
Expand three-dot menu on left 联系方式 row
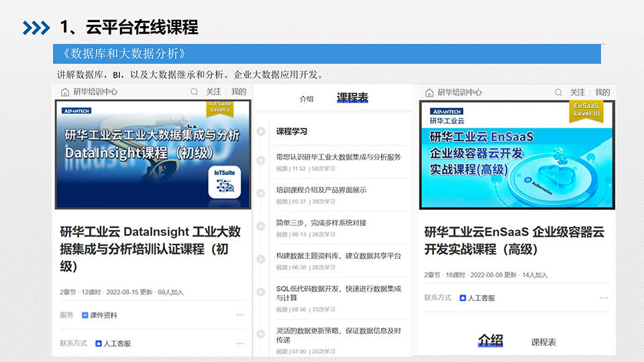[x=239, y=343]
